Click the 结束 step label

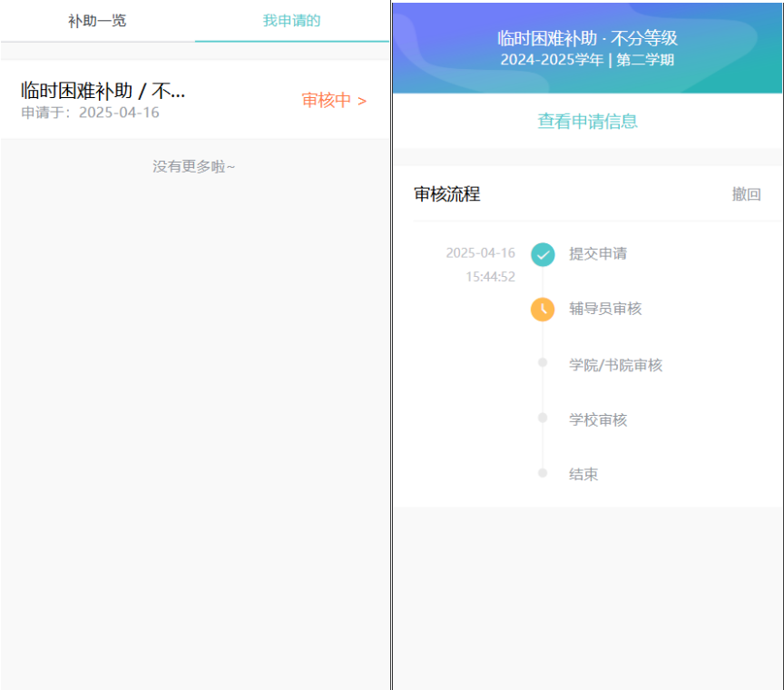[583, 474]
